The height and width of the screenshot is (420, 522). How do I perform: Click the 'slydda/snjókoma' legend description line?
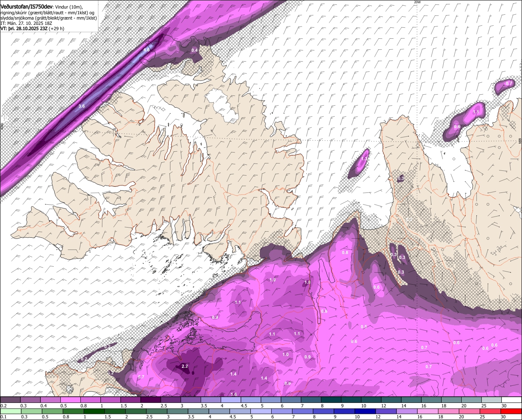point(49,19)
